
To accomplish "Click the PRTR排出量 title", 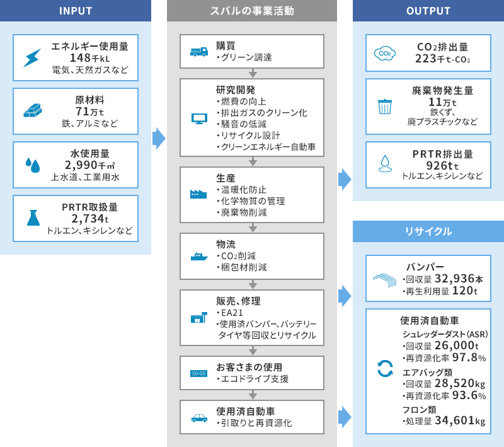I will coord(443,154).
